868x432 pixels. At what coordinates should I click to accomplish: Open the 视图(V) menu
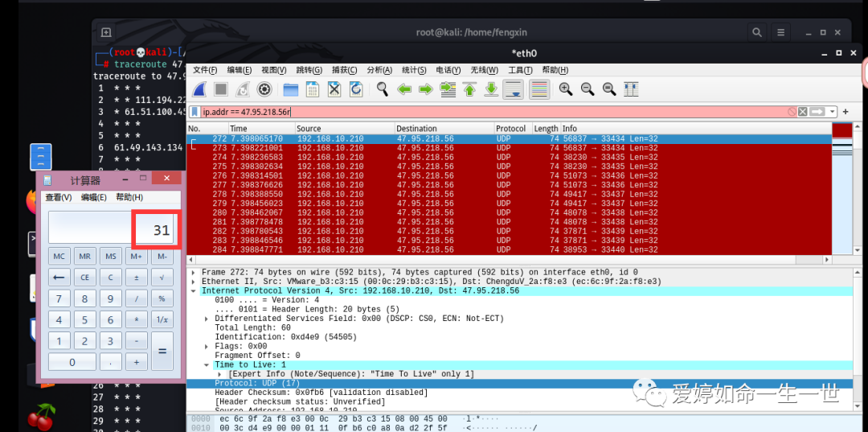tap(273, 70)
